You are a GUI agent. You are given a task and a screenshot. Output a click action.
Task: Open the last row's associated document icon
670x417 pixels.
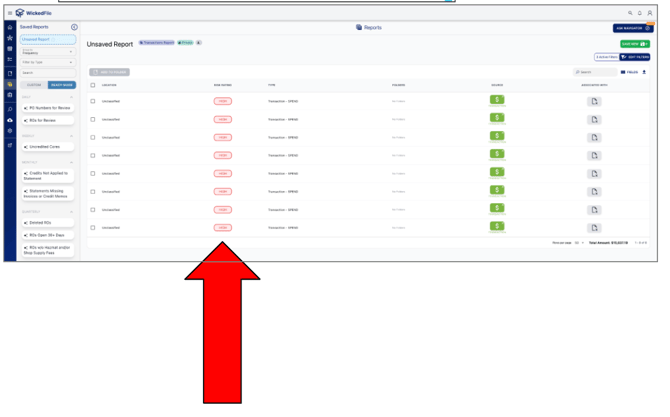[594, 228]
